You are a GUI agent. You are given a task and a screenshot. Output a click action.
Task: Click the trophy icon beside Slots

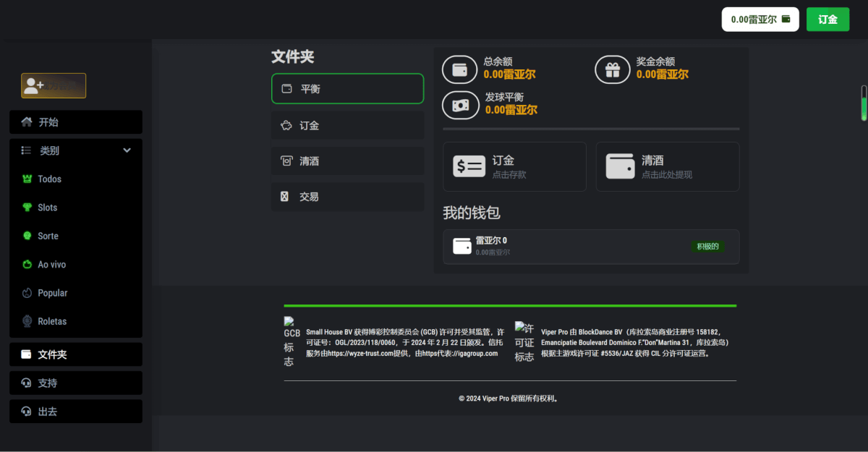(x=27, y=208)
